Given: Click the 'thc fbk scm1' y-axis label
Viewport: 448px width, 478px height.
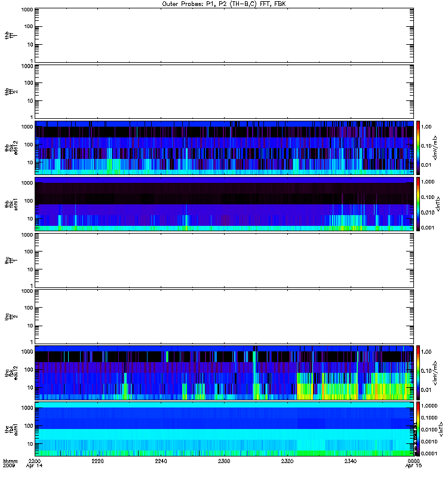Looking at the screenshot, I should pyautogui.click(x=11, y=429).
